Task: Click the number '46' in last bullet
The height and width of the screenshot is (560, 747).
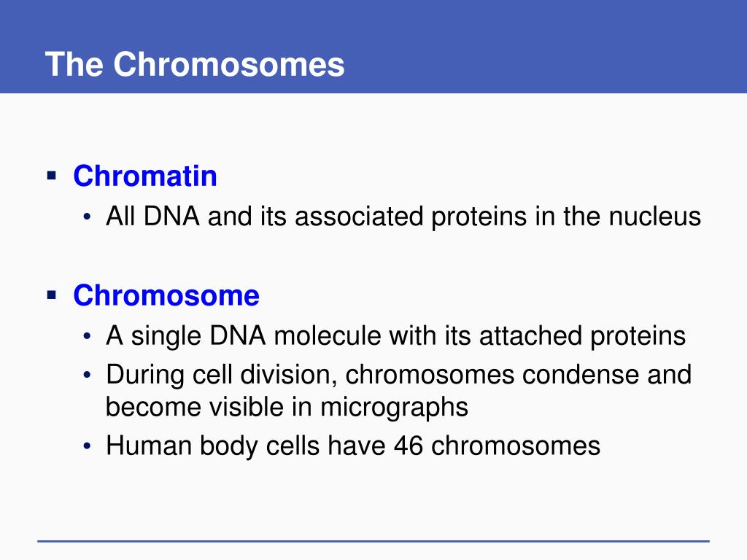Action: [409, 446]
